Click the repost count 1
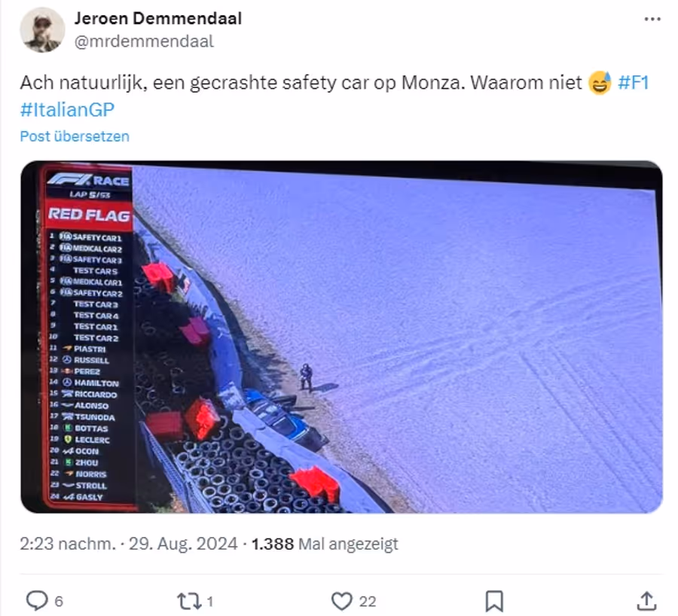The image size is (678, 616). pos(209,601)
